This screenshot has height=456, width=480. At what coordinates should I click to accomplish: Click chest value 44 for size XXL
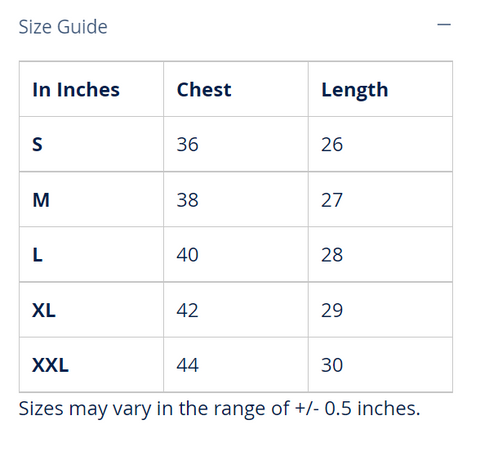point(187,365)
